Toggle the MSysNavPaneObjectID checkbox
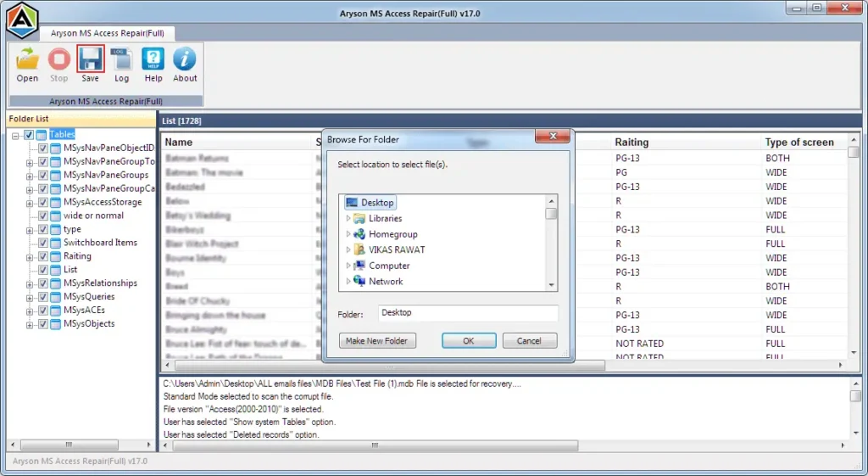This screenshot has height=476, width=868. pos(42,148)
